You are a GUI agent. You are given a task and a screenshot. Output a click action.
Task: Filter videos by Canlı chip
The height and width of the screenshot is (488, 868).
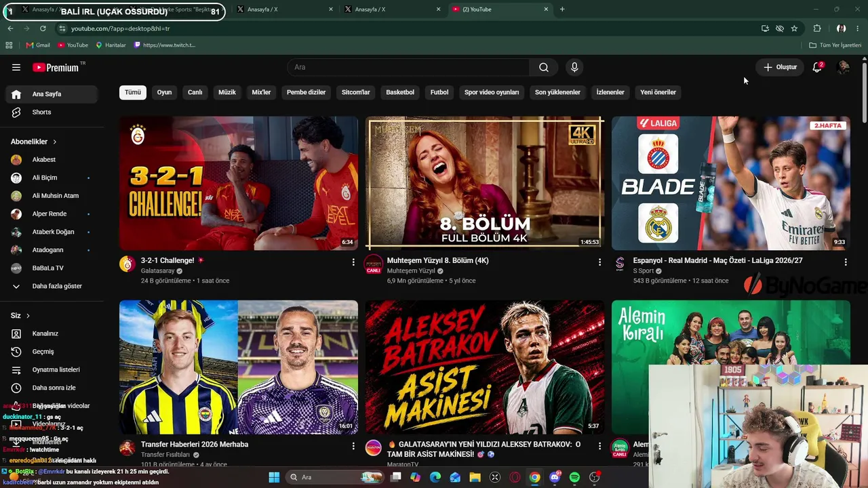pyautogui.click(x=195, y=92)
